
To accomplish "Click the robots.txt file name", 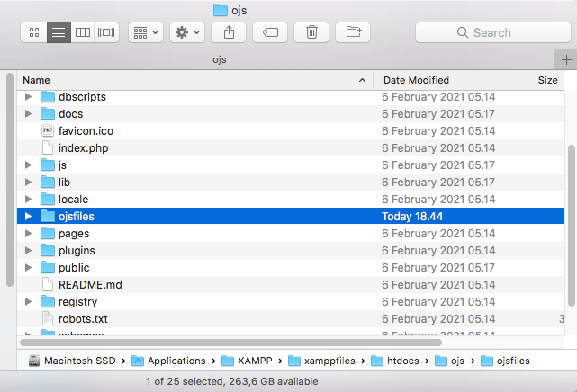I will 83,319.
